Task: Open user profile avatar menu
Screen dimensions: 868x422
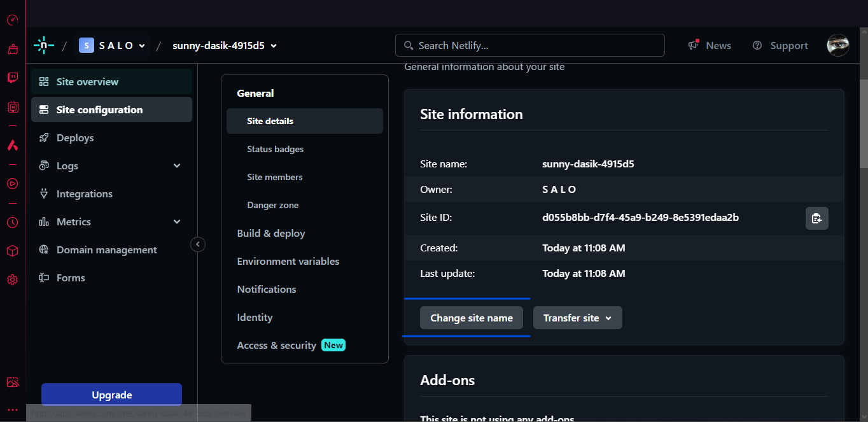Action: [838, 45]
